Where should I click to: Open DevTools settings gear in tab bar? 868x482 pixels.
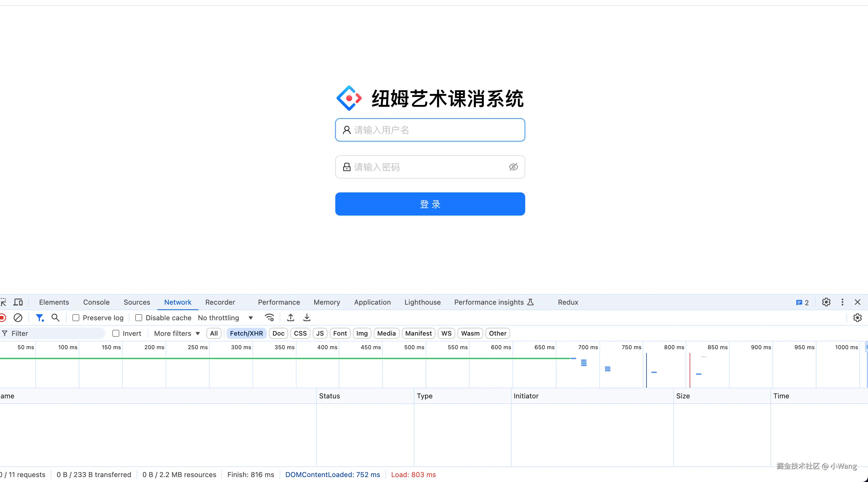(x=826, y=302)
